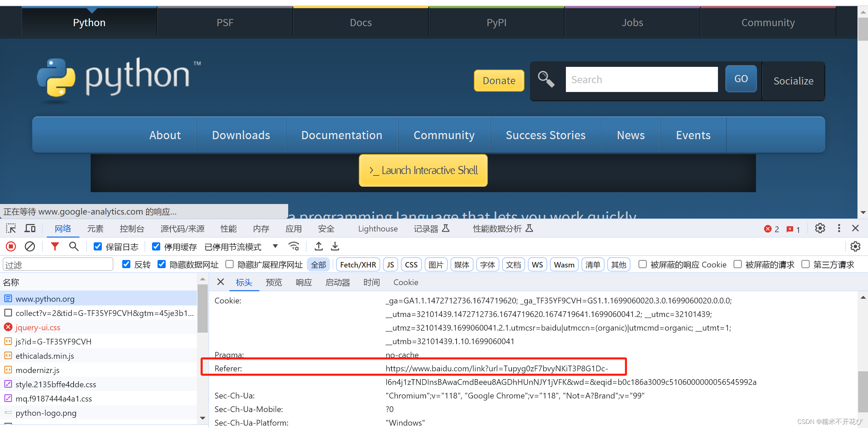This screenshot has height=428, width=868.
Task: Open network conditions wifi icon
Action: pyautogui.click(x=294, y=246)
